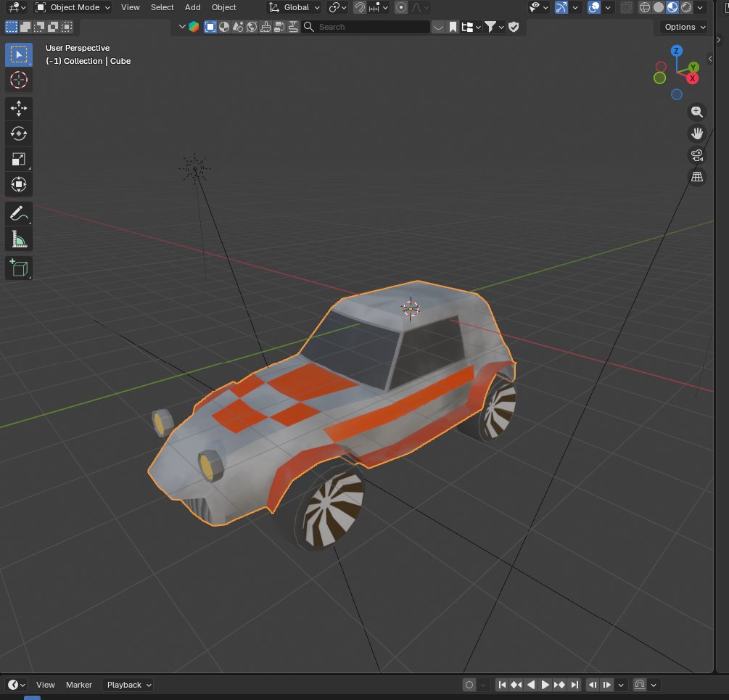Click the shield checkmark icon
Screen dimensions: 729x700
click(514, 27)
